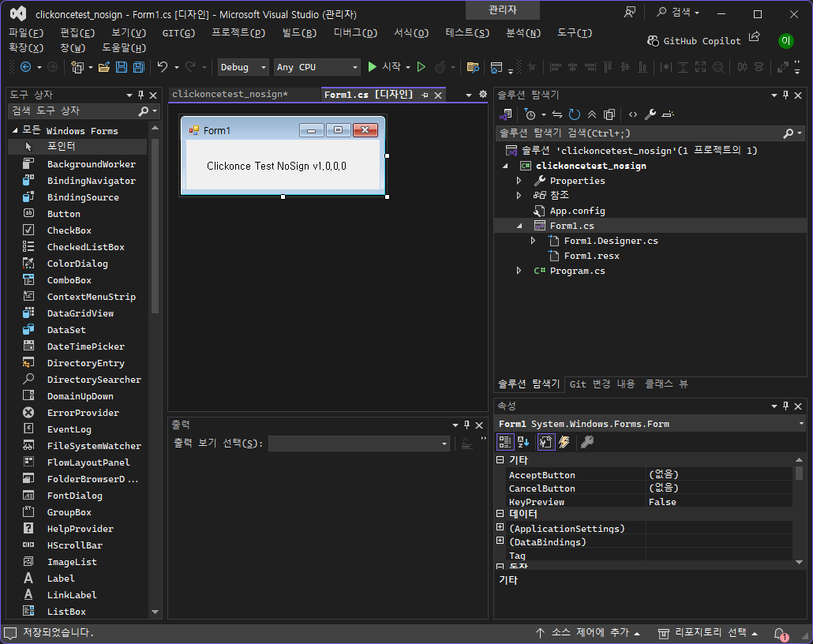Toggle the categorized view in Properties
Viewport: 813px width, 644px height.
coord(504,442)
